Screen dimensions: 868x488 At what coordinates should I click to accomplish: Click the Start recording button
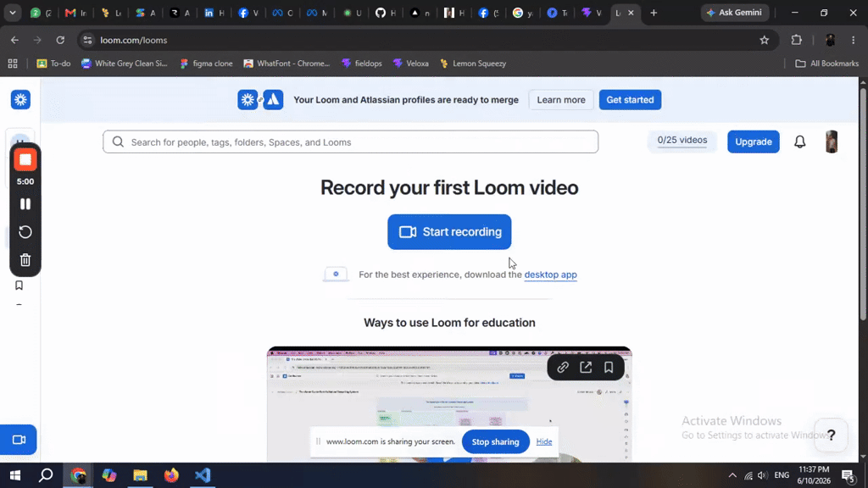[449, 232]
